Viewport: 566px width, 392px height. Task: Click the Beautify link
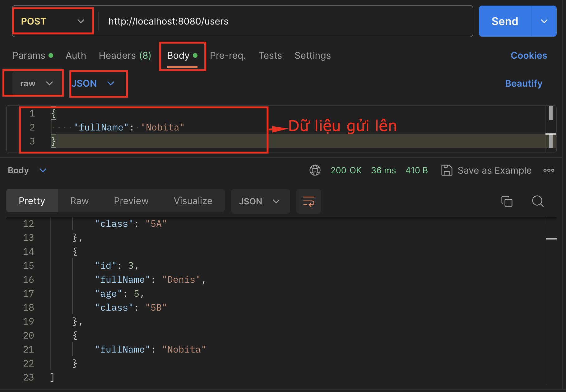click(x=523, y=84)
